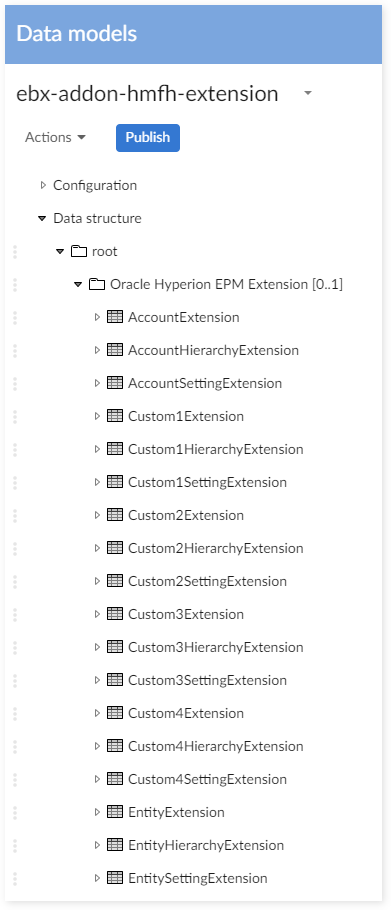Expand the Configuration node
391x910 pixels.
point(42,186)
